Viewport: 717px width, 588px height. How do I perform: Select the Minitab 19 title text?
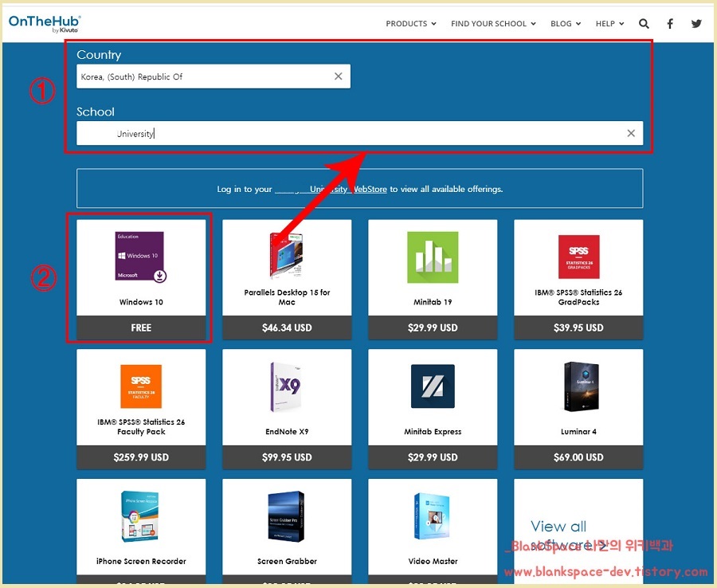pos(433,302)
